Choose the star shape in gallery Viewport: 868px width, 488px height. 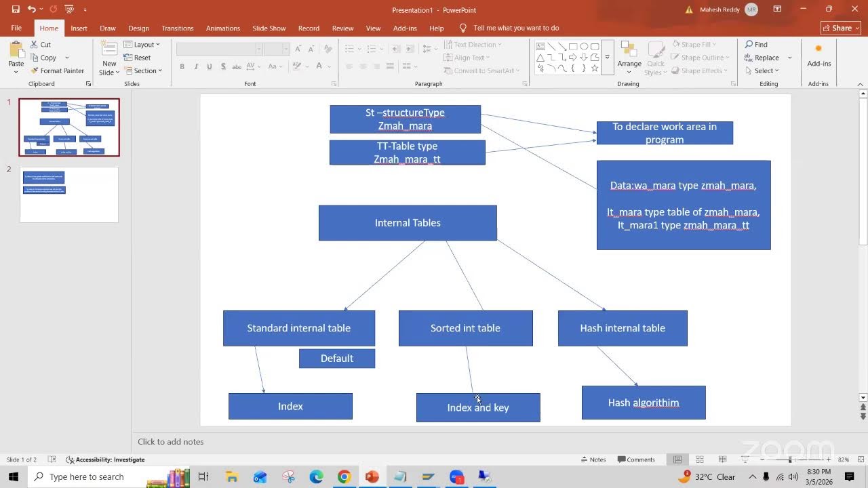(595, 68)
